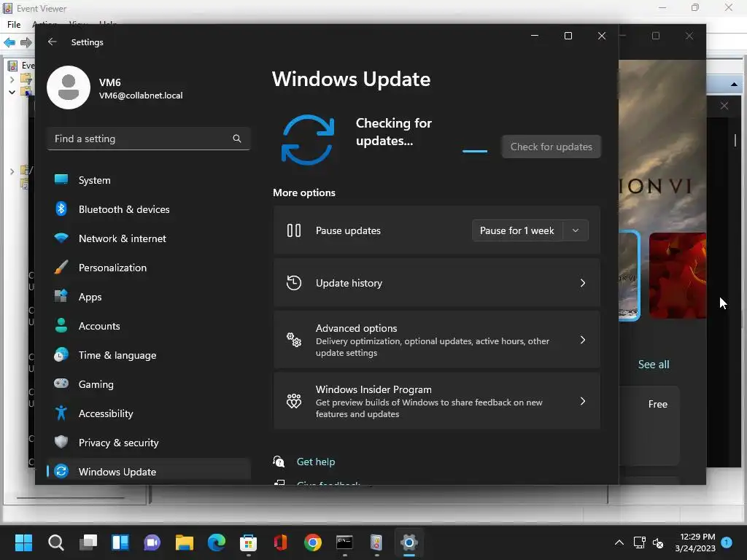Open Network & internet settings
Viewport: 747px width, 560px height.
click(149, 238)
